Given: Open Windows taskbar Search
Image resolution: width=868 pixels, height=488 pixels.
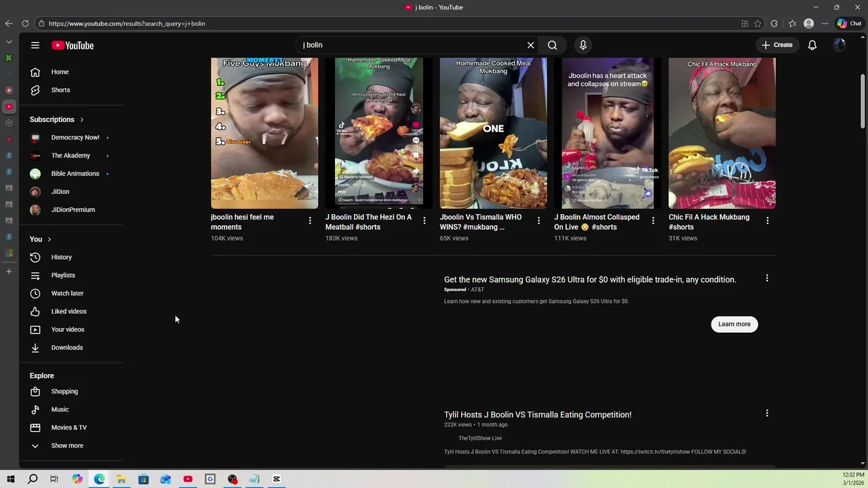Looking at the screenshot, I should (x=33, y=479).
